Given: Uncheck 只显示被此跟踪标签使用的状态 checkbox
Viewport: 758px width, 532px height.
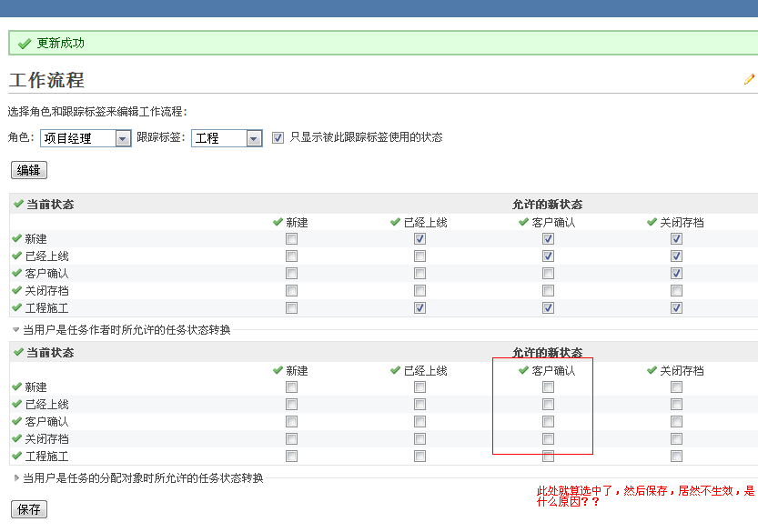Looking at the screenshot, I should [278, 137].
